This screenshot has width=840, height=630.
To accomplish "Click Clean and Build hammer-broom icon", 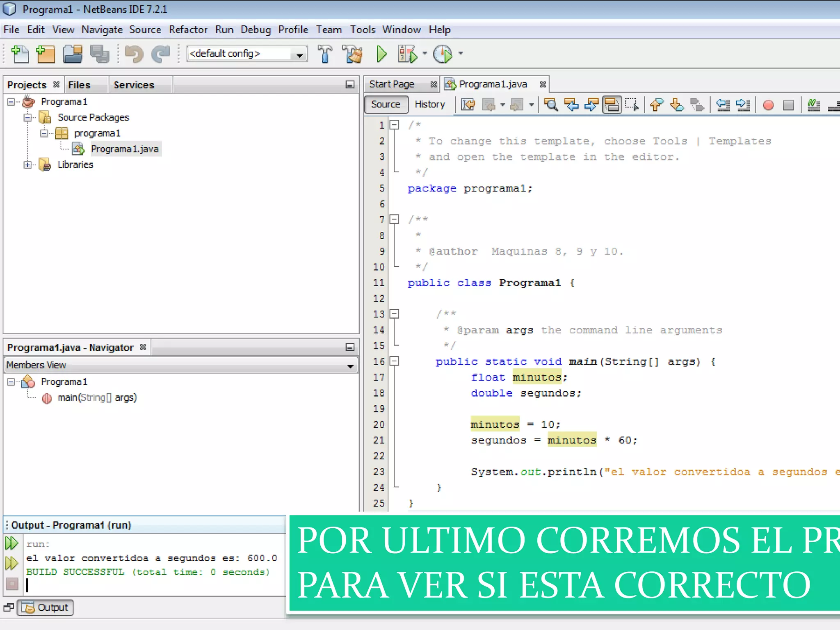I will 352,54.
